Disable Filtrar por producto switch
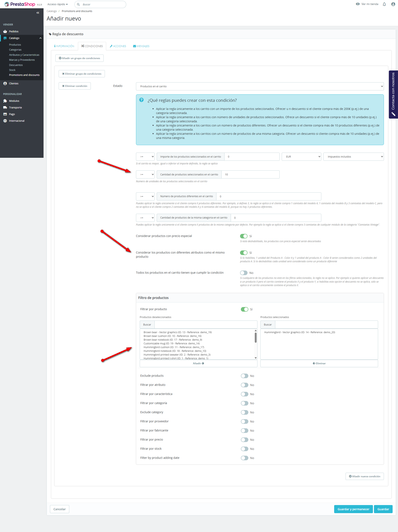Screen dimensions: 398x532 click(245, 309)
